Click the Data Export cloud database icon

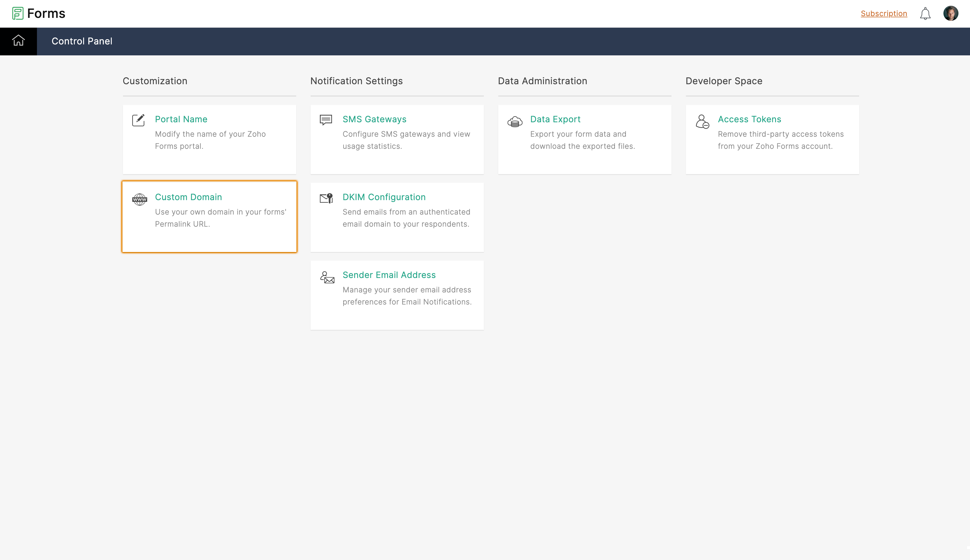(x=515, y=122)
